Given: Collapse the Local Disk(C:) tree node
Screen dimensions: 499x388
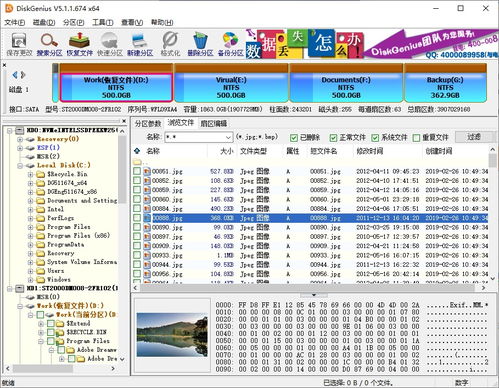Looking at the screenshot, I should (20, 165).
